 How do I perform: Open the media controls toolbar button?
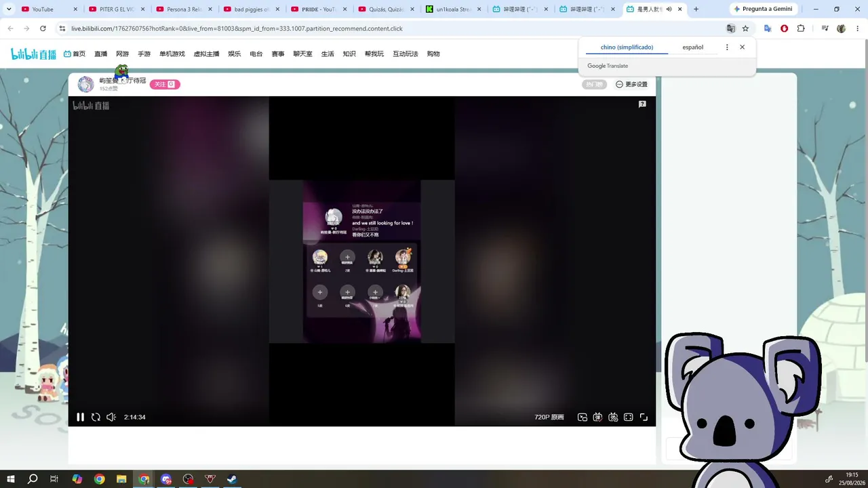pos(825,28)
